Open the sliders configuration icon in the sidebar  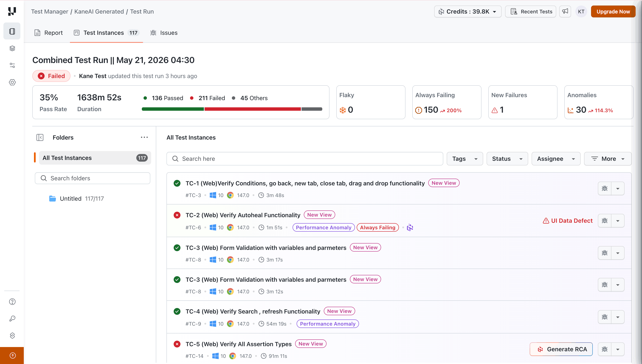pos(12,65)
